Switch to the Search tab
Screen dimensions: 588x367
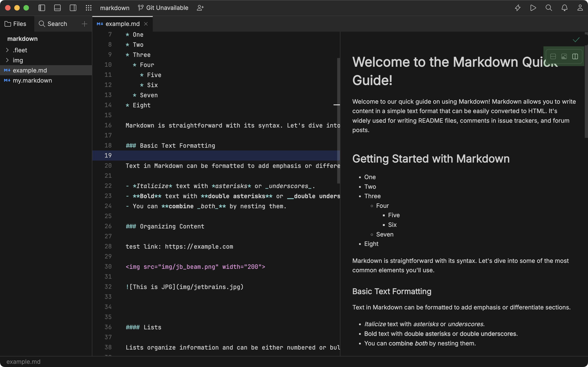click(x=53, y=24)
